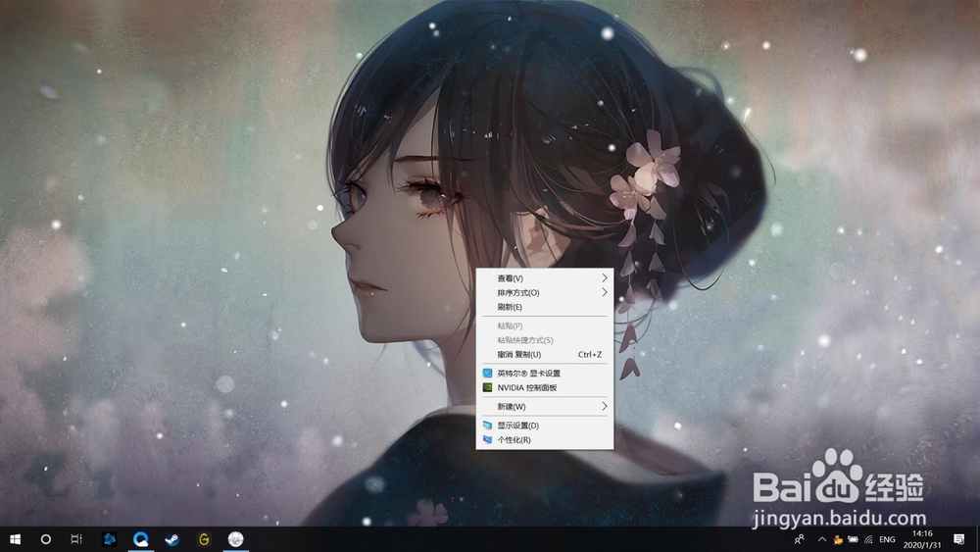The height and width of the screenshot is (552, 980).
Task: Show hidden system tray icons
Action: click(x=822, y=539)
